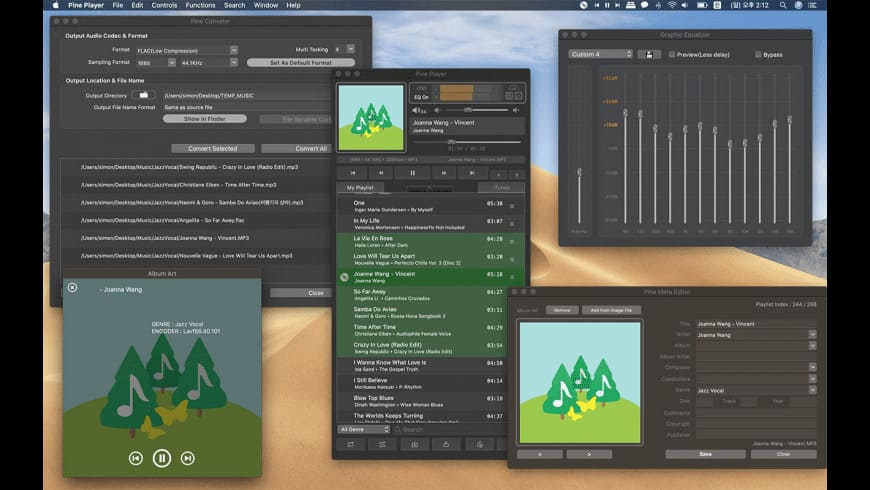Viewport: 870px width, 490px height.
Task: Skip to next track in Pine Player
Action: click(x=472, y=173)
